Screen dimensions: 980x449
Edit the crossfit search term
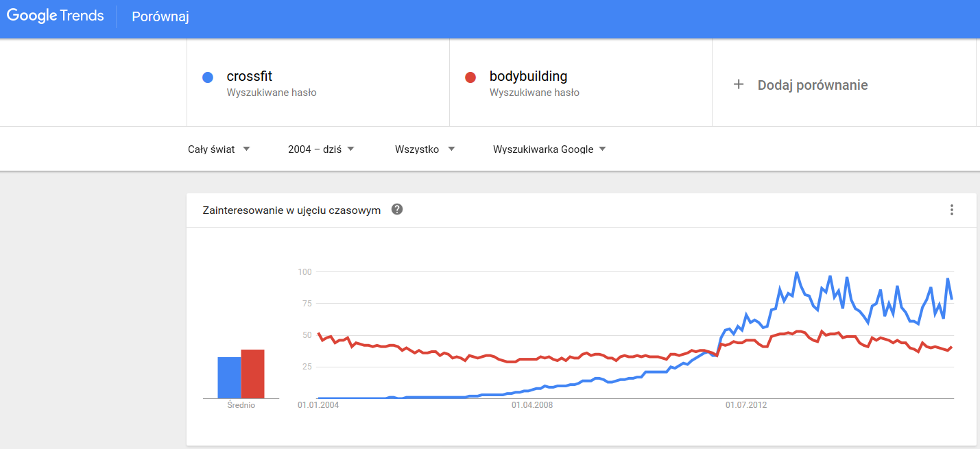tap(250, 77)
